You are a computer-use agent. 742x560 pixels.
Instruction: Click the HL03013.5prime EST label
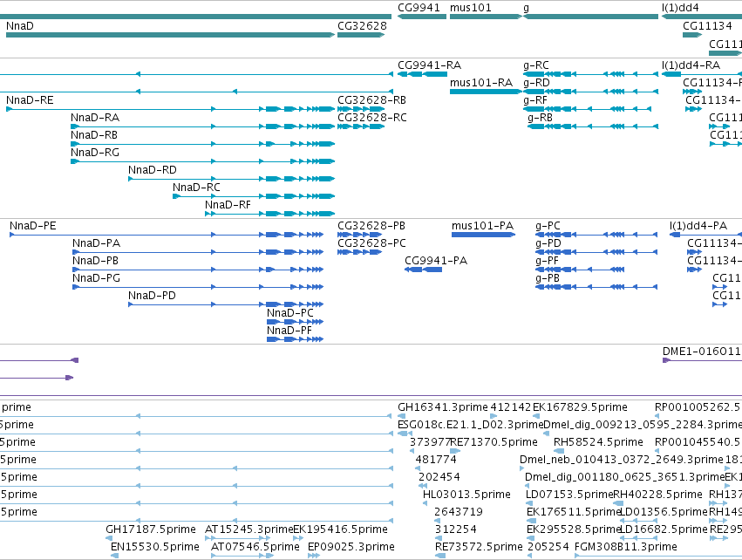pos(466,495)
